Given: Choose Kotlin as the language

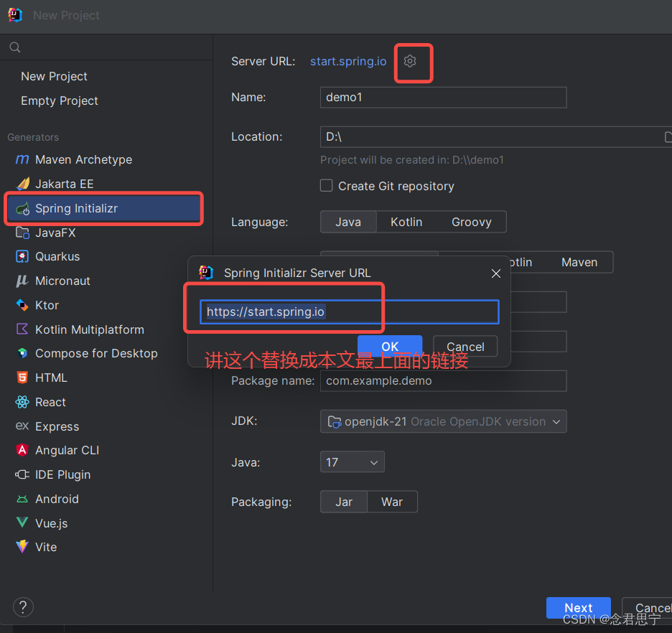Looking at the screenshot, I should [406, 222].
